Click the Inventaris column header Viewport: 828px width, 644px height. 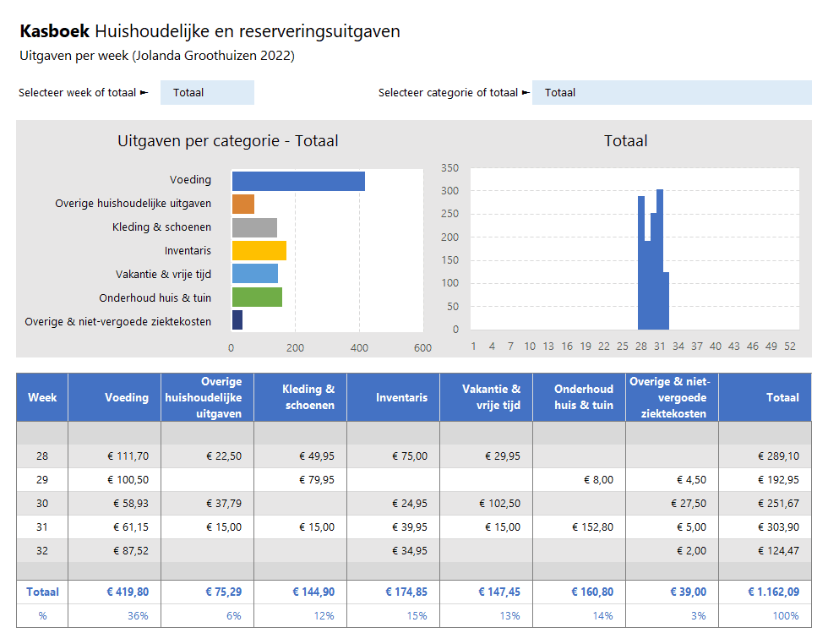[x=393, y=397]
